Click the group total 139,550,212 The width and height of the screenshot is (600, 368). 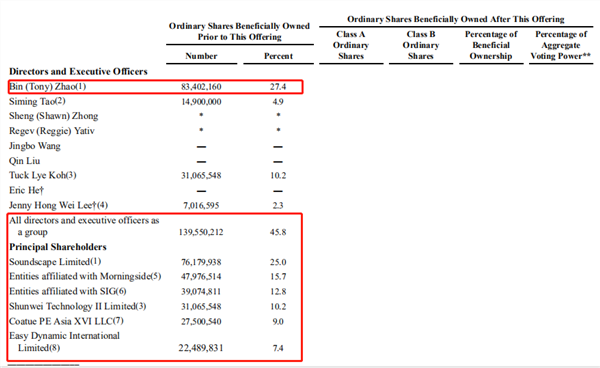201,232
